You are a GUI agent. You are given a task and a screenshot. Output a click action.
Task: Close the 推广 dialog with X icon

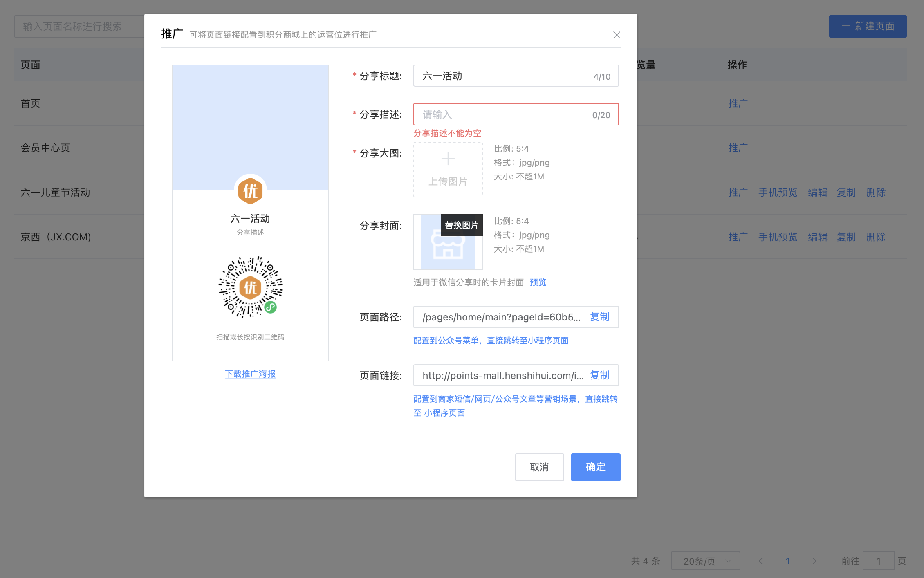point(617,35)
